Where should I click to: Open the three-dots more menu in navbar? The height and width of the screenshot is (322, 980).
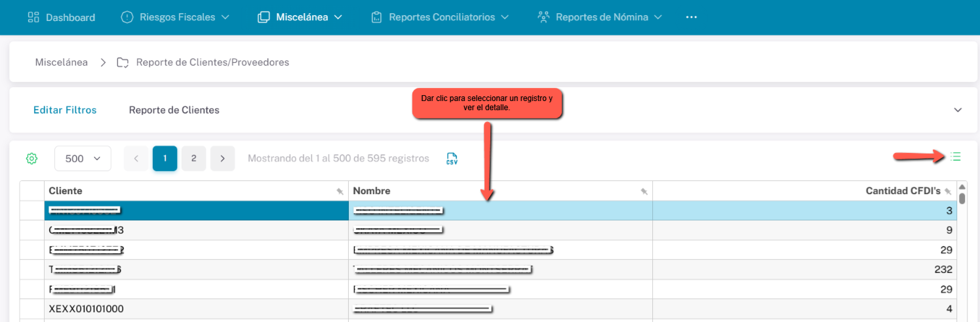click(x=691, y=17)
